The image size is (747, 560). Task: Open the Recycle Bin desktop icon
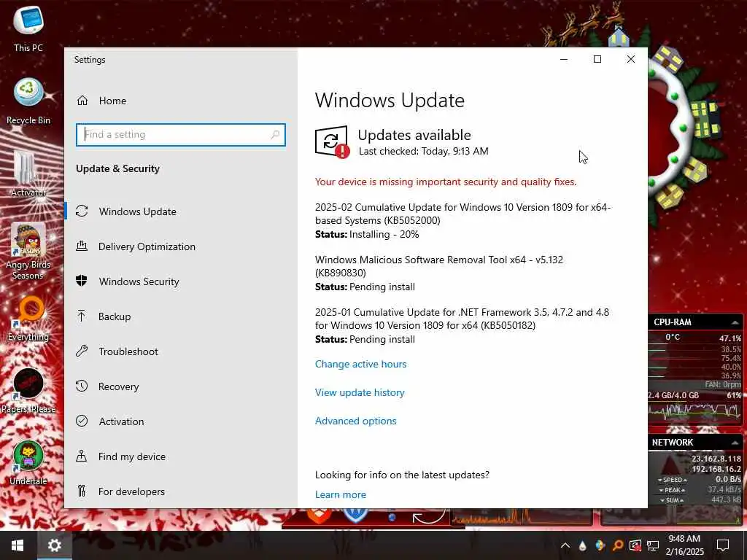(28, 101)
